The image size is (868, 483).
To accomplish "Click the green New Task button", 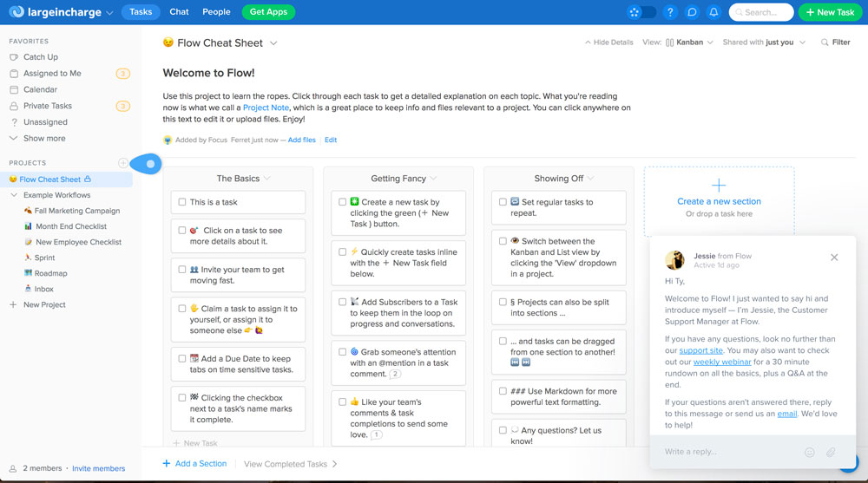I will coord(830,12).
